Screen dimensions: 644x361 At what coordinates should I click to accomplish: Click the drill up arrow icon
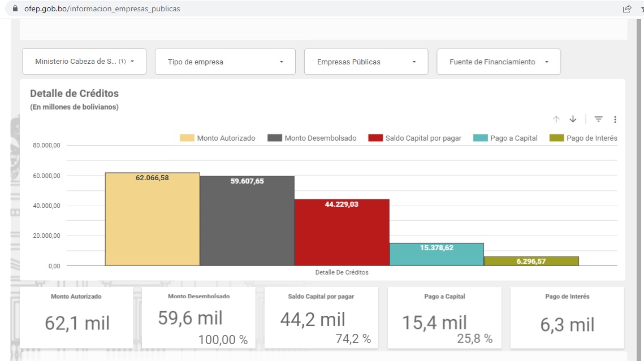coord(556,119)
